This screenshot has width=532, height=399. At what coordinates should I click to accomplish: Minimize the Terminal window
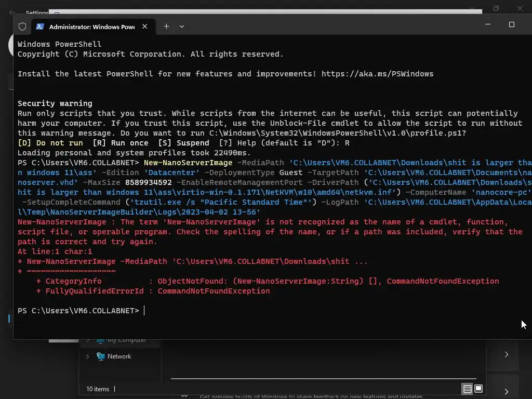[x=488, y=24]
